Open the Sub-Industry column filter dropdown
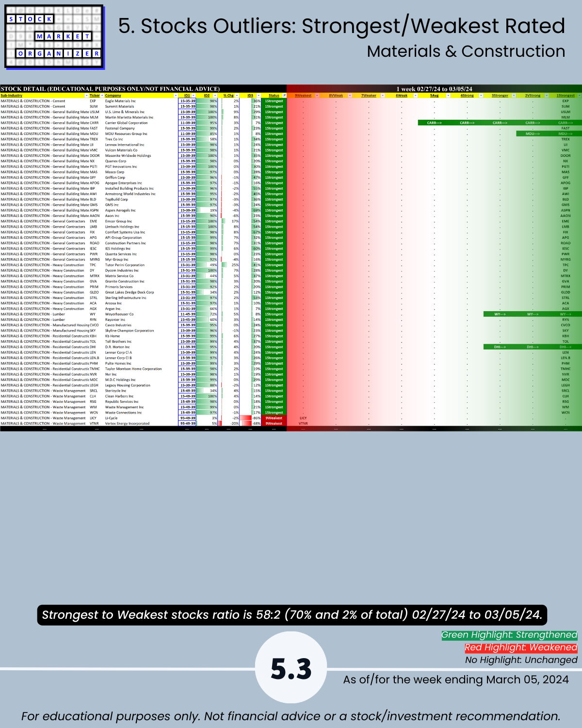 [x=86, y=96]
